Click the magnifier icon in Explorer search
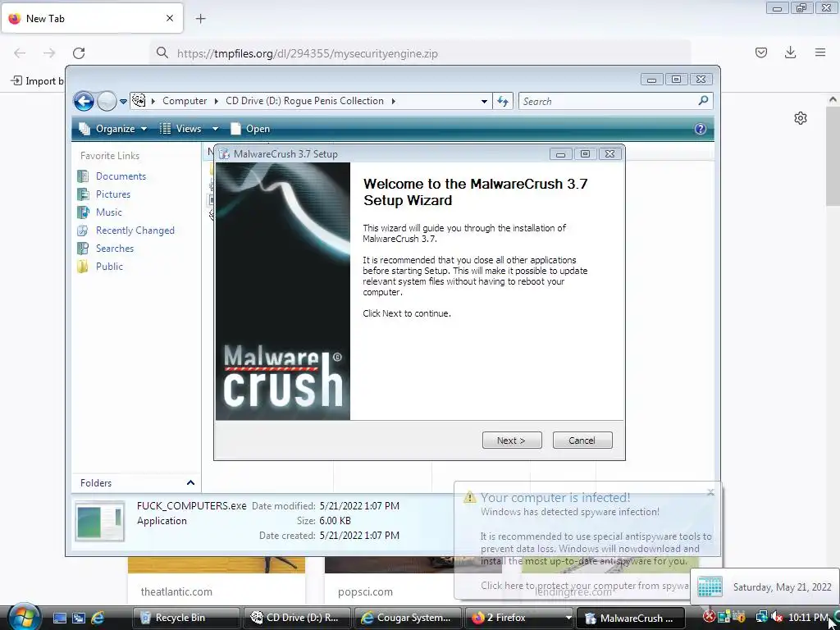Viewport: 840px width, 630px height. (x=703, y=101)
